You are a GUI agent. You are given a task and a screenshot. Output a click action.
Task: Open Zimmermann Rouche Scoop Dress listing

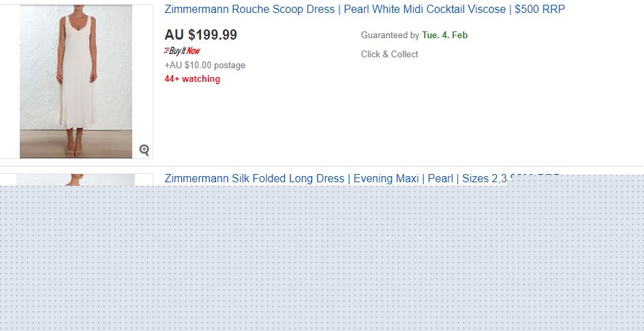click(365, 10)
